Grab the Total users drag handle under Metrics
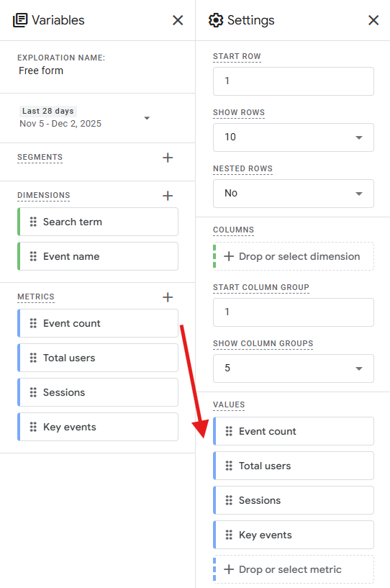390x588 pixels. (x=33, y=358)
